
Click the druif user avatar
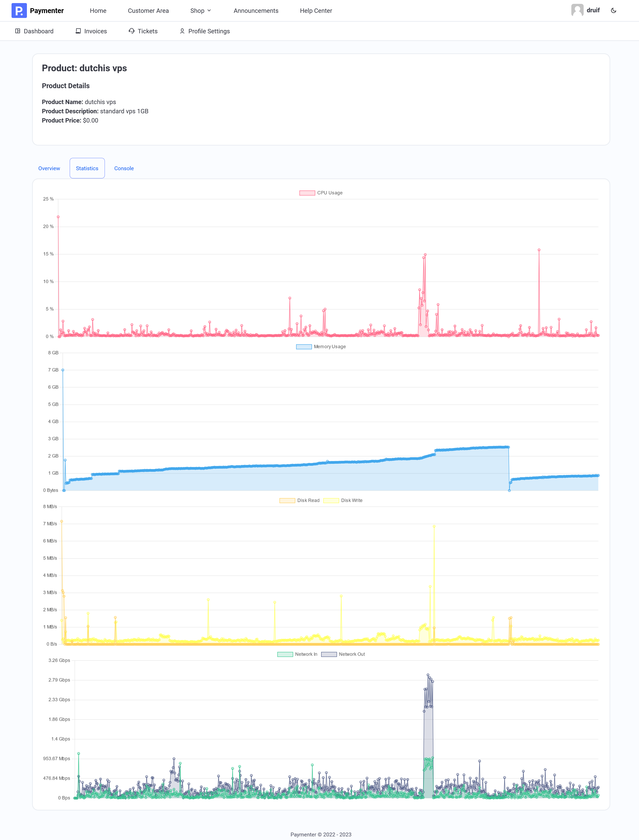coord(577,10)
